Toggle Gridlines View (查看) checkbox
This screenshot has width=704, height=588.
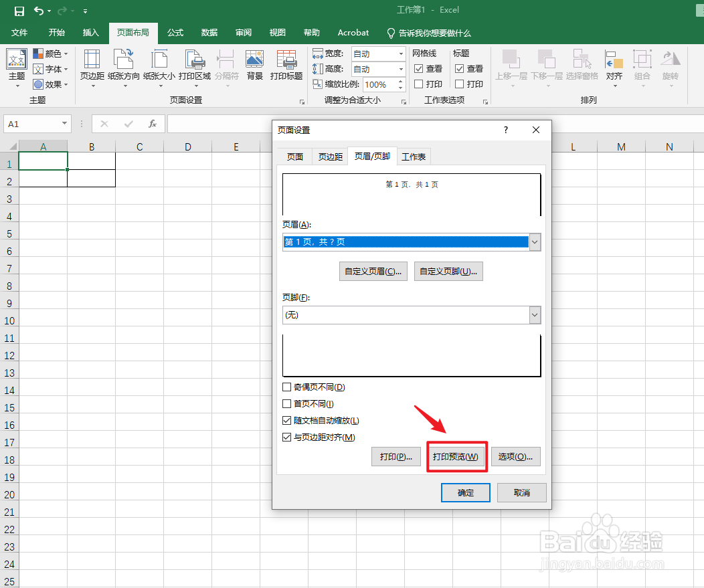(418, 69)
